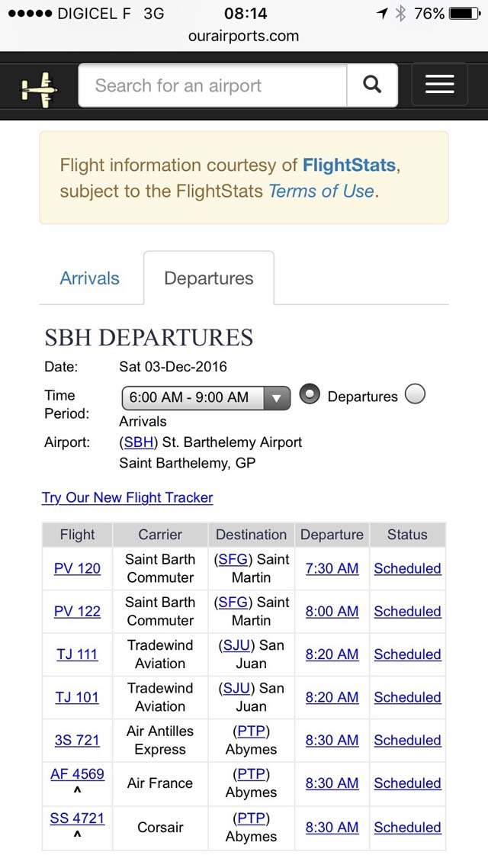Open the 6:00 AM - 9:00 AM time period dropdown
This screenshot has width=488, height=868.
(206, 397)
